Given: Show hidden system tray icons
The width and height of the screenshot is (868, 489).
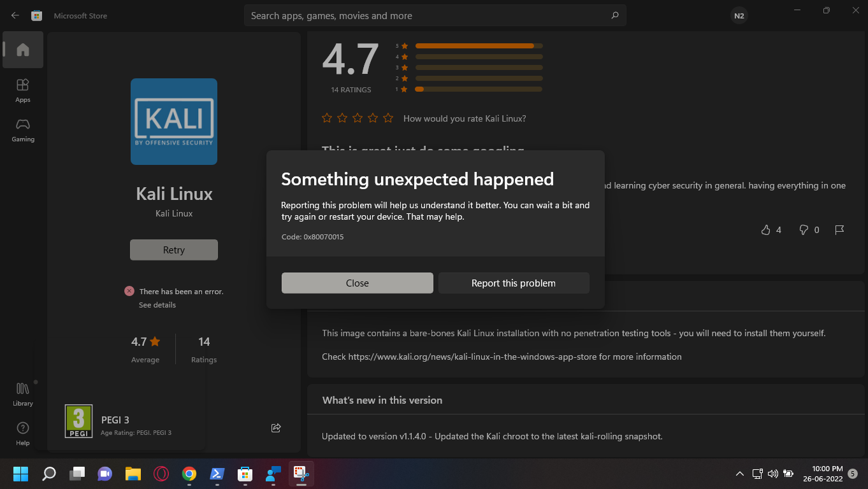Looking at the screenshot, I should pos(739,474).
